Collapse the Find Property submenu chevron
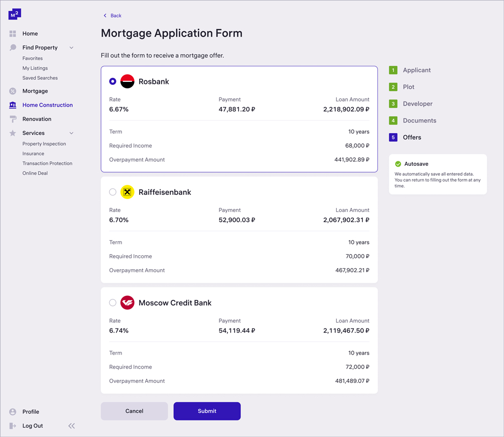This screenshot has height=437, width=504. coord(71,48)
